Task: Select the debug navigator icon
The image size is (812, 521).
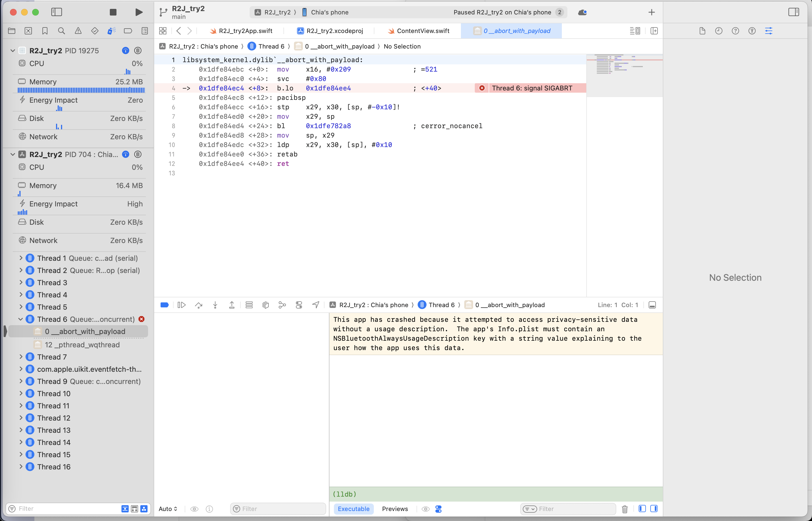Action: 111,31
